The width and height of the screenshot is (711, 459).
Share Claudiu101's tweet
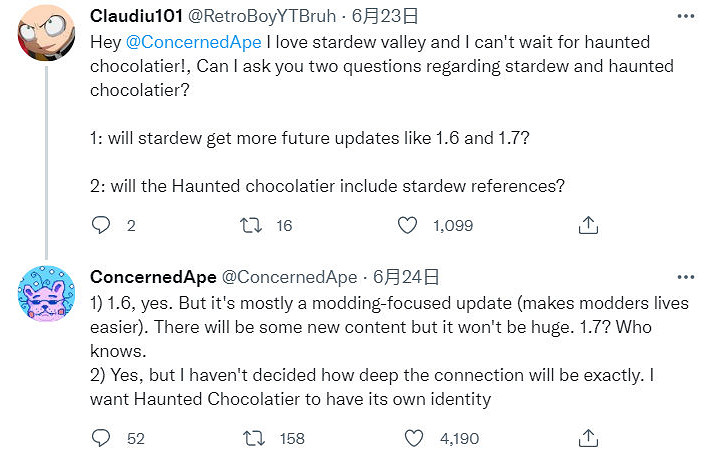tap(589, 225)
